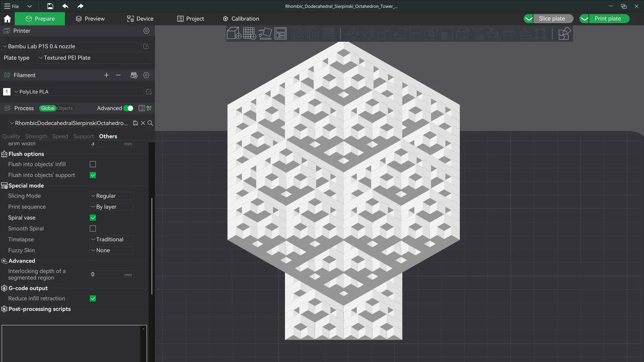This screenshot has height=362, width=644.
Task: Open the Fuzzy Skin dropdown
Action: tap(112, 250)
